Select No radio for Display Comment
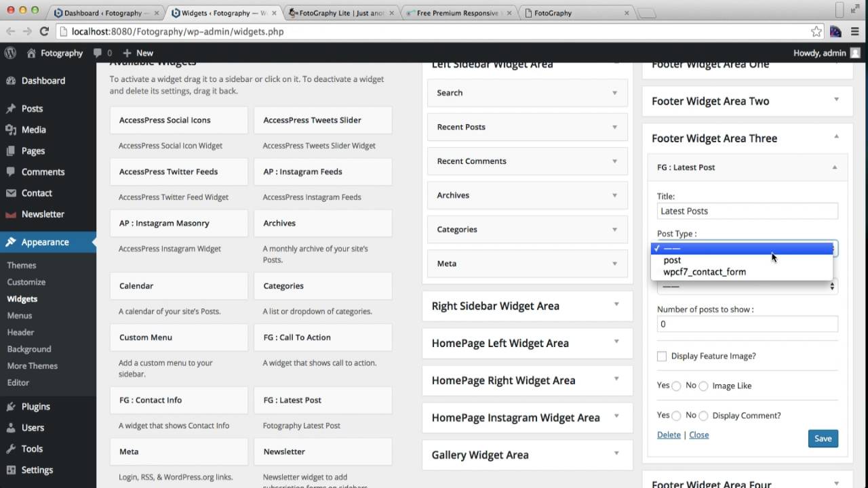 (x=703, y=415)
